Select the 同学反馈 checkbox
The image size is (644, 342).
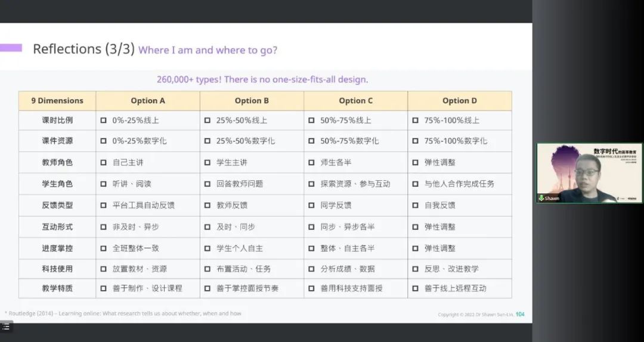[x=311, y=205]
